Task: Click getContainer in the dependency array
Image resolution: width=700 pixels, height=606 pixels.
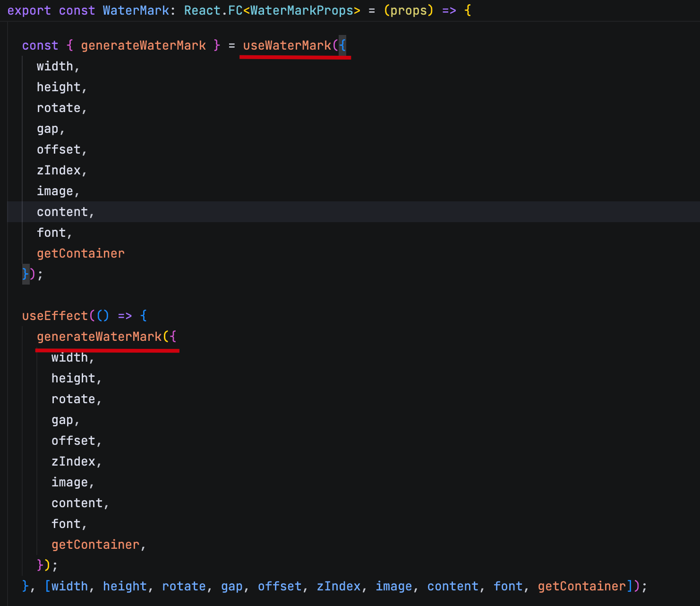Action: 581,586
